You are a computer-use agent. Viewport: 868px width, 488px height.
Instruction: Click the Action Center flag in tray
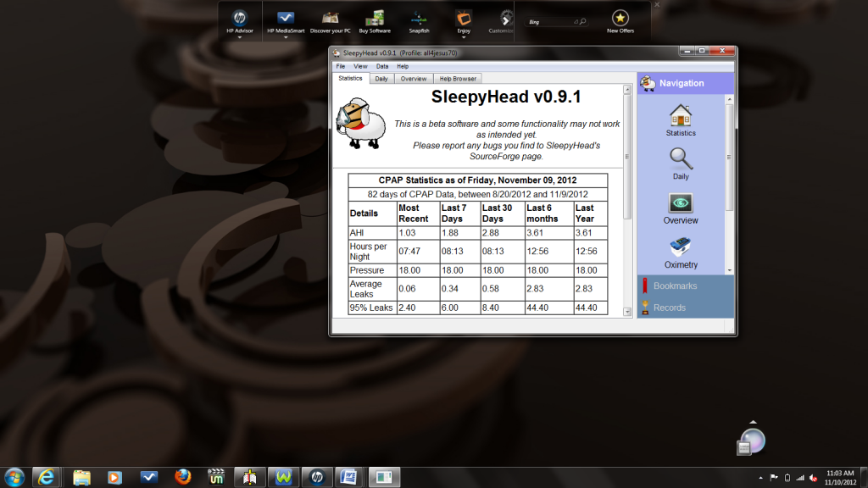[x=774, y=478]
